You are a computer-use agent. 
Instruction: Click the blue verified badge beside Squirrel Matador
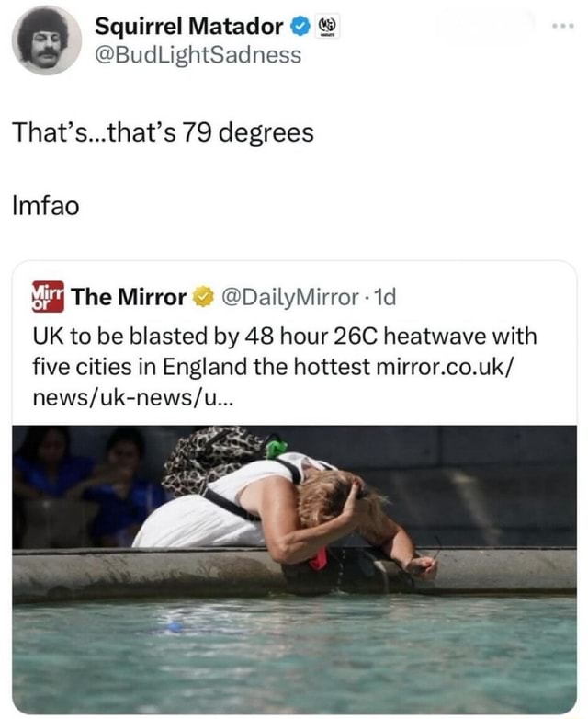(x=298, y=27)
